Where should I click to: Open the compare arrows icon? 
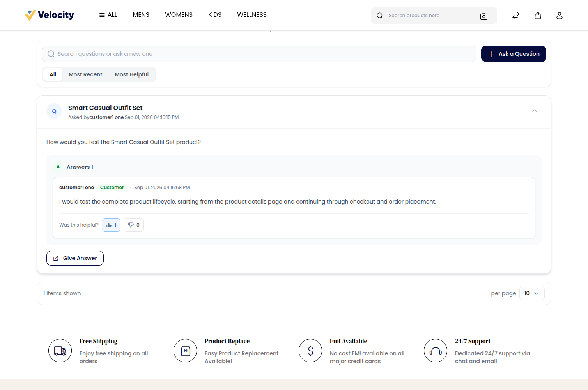(516, 16)
